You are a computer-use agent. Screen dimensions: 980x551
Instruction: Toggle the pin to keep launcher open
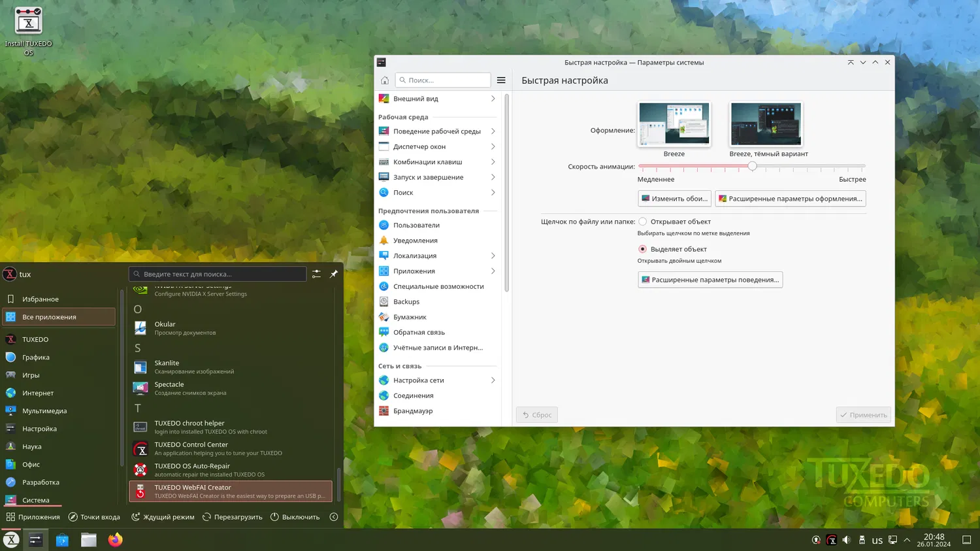click(x=334, y=274)
